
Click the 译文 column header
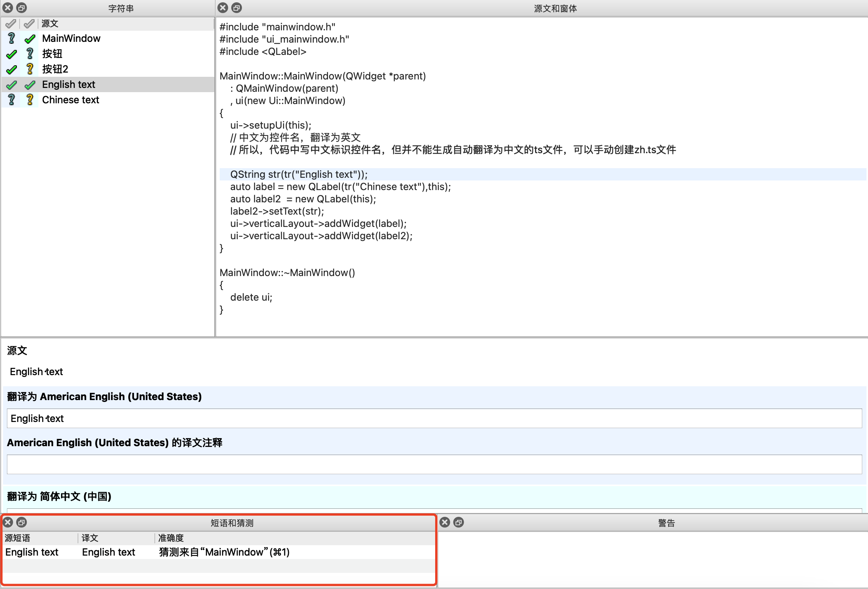pos(90,538)
